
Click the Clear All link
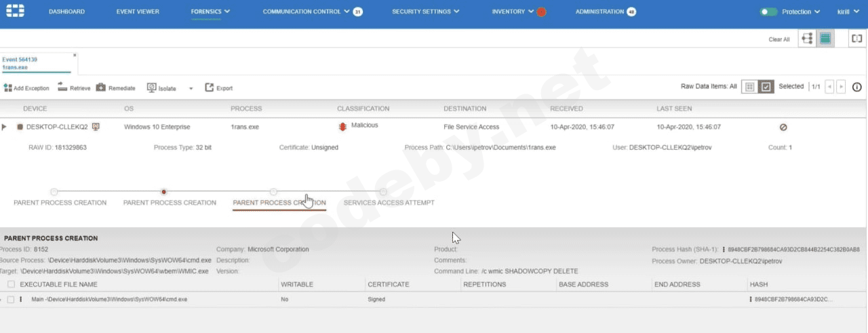pyautogui.click(x=778, y=39)
